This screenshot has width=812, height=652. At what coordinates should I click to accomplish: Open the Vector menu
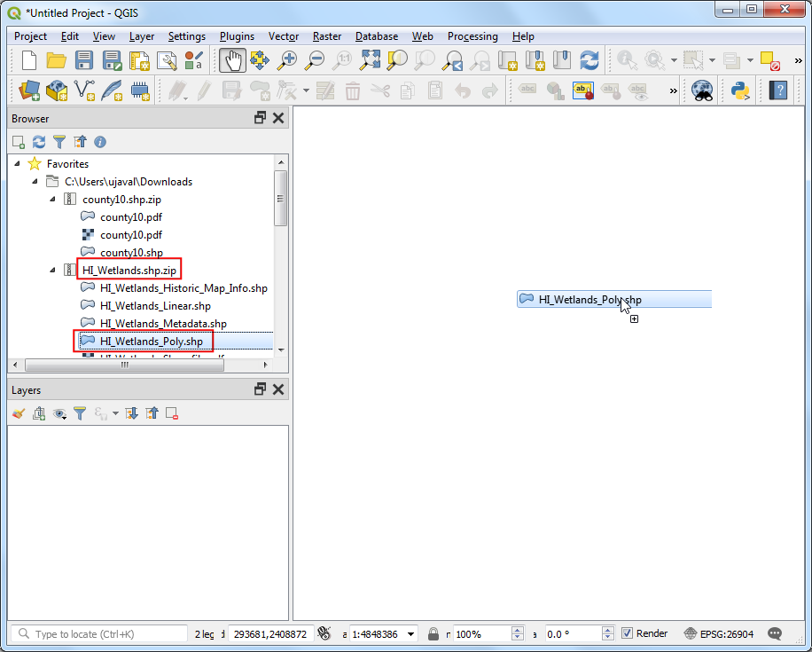point(284,36)
